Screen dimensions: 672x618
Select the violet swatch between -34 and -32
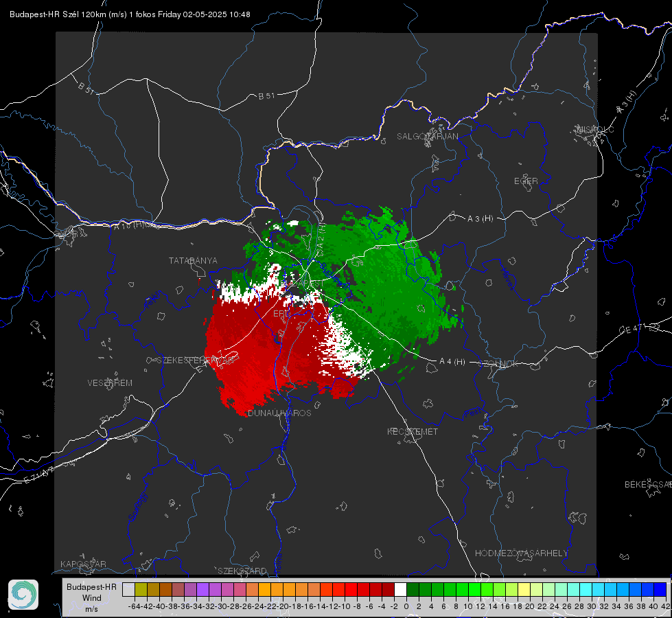tap(202, 589)
